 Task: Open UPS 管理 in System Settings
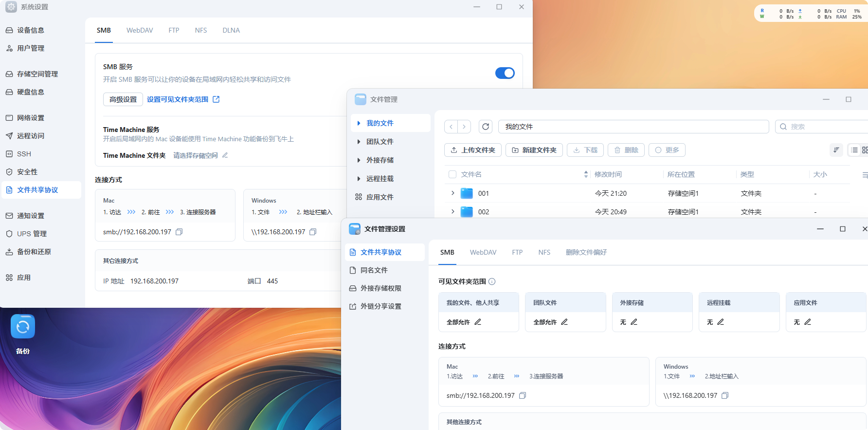(x=41, y=234)
